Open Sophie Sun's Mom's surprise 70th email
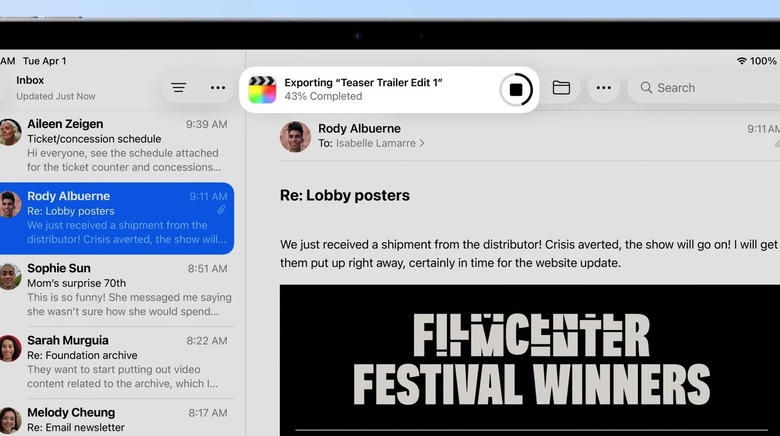Viewport: 780px width, 436px height. point(117,290)
